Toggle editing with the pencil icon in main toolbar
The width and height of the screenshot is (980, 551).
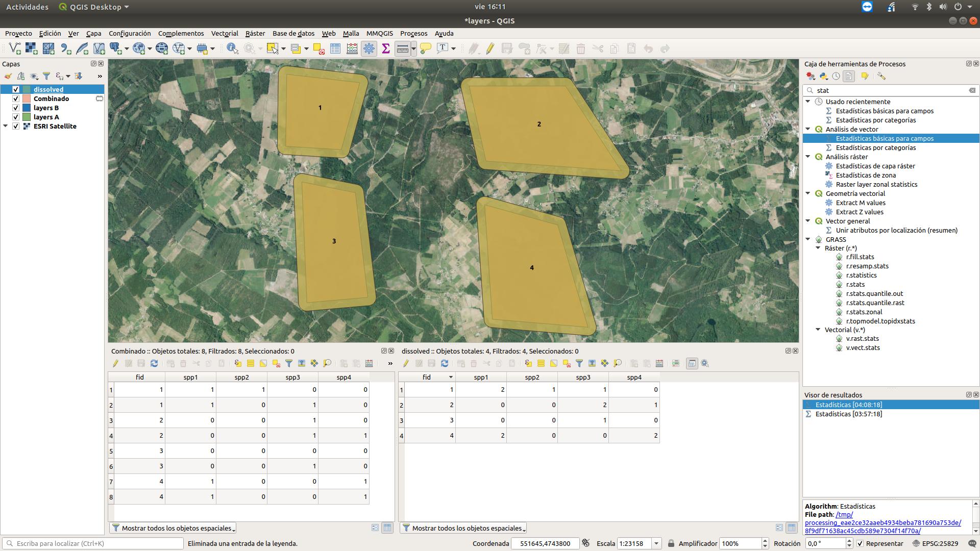pos(490,48)
